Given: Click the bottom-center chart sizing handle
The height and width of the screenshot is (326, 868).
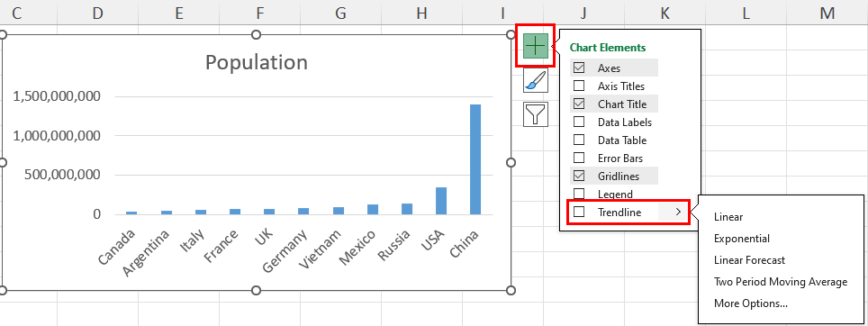Looking at the screenshot, I should pos(256,290).
